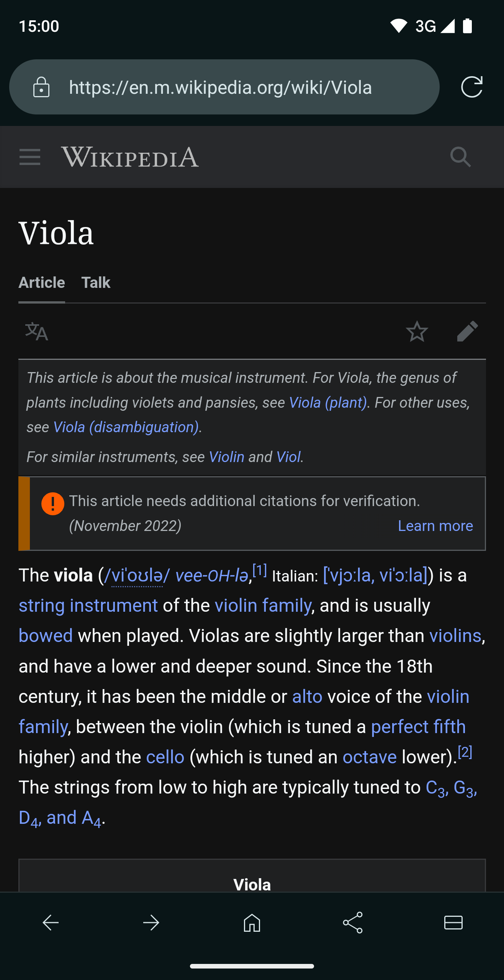Open the language translation icon
The height and width of the screenshot is (980, 504).
tap(37, 332)
